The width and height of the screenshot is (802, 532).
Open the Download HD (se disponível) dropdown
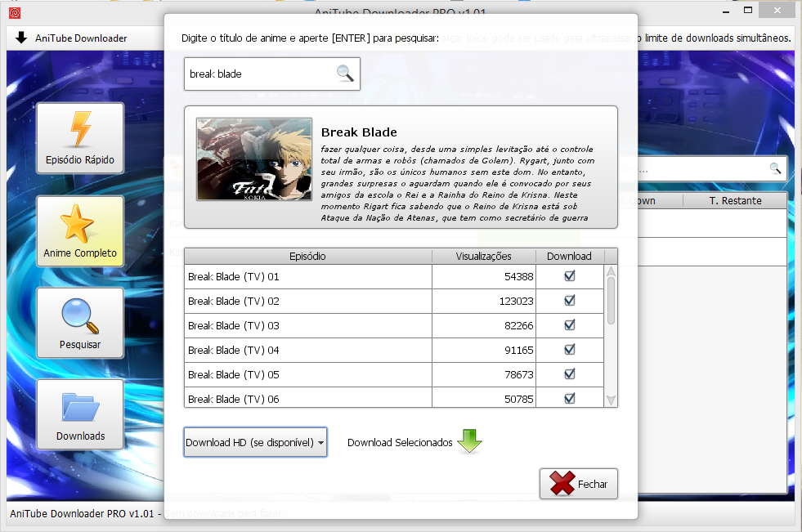pos(255,442)
